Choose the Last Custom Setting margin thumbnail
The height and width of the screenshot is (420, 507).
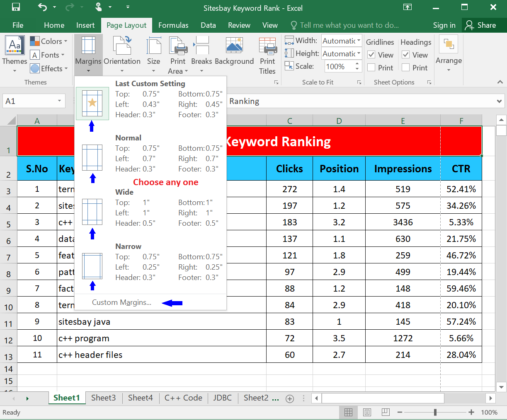92,104
